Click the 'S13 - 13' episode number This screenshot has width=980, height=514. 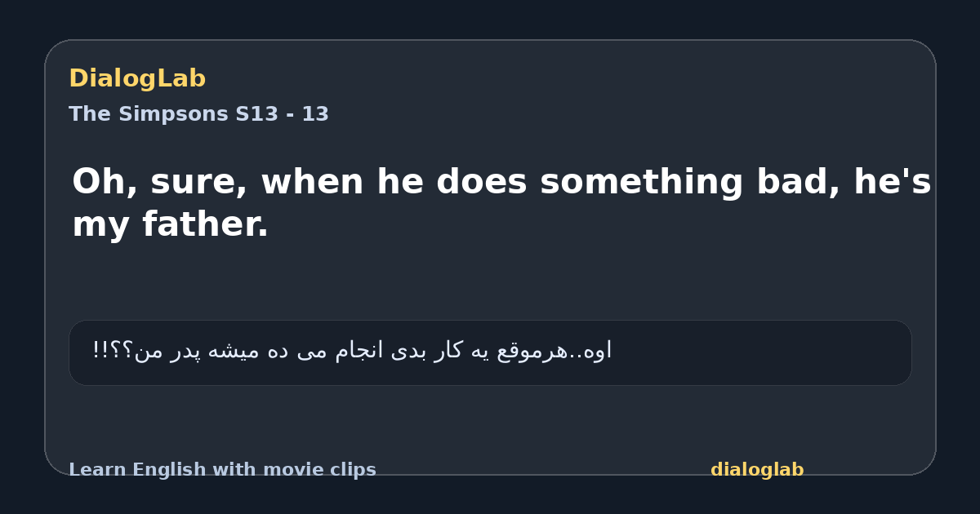(283, 114)
